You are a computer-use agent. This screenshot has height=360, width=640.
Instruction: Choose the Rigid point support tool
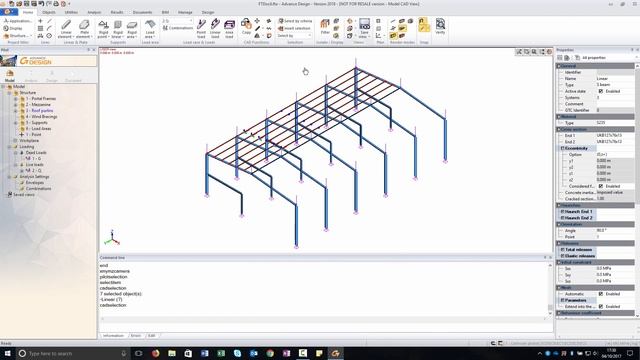click(x=103, y=29)
